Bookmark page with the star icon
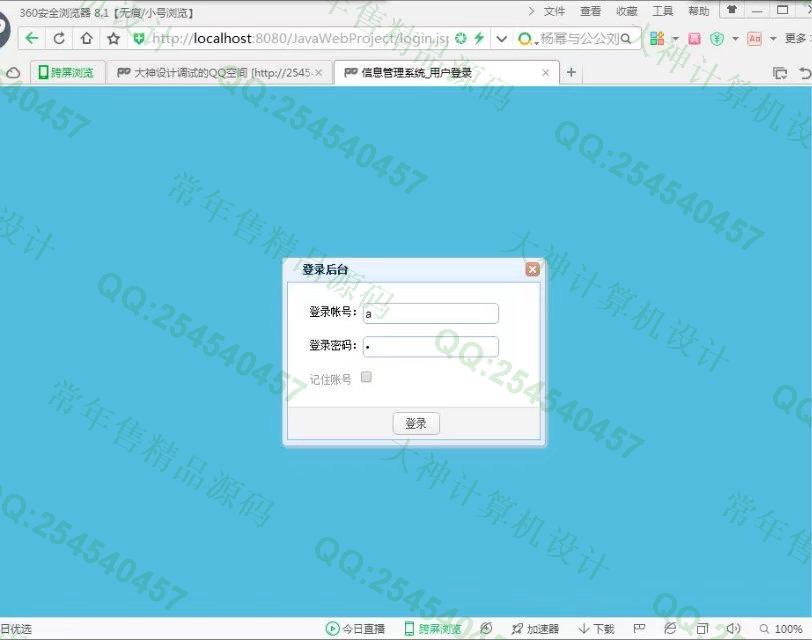This screenshot has width=812, height=640. pos(114,38)
